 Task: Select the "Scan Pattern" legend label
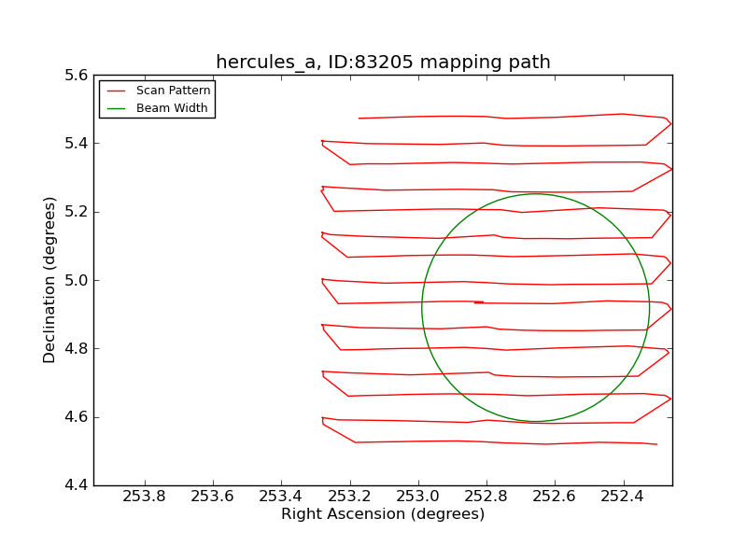point(173,91)
